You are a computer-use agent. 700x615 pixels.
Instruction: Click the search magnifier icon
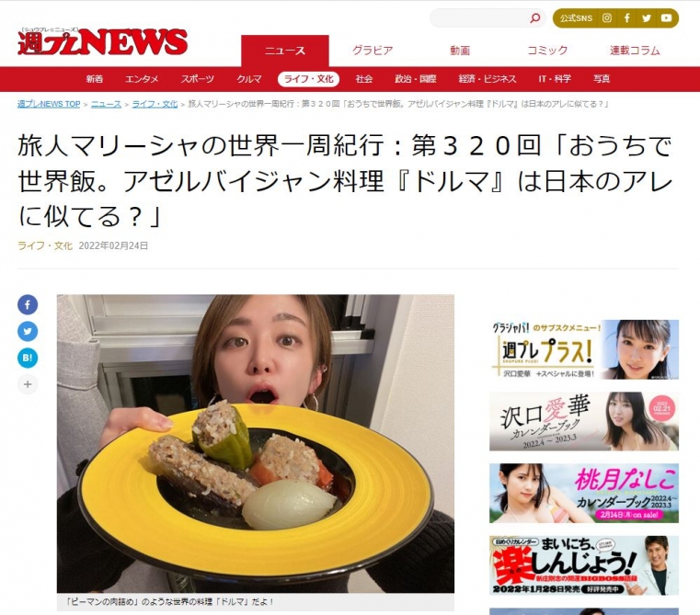coord(534,17)
